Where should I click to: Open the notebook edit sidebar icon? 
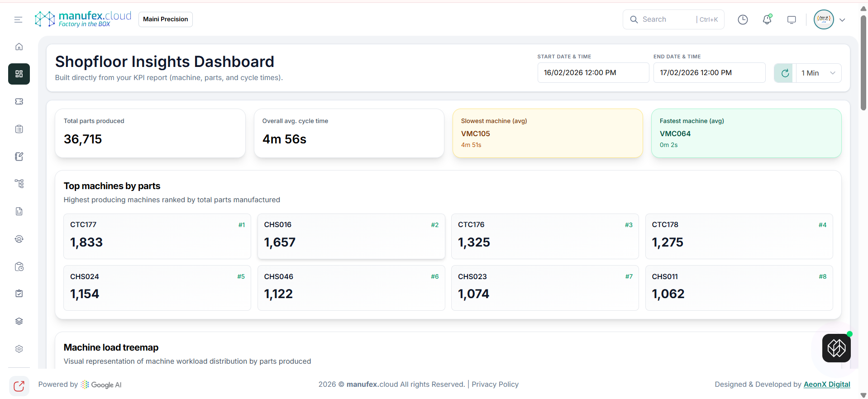(19, 157)
